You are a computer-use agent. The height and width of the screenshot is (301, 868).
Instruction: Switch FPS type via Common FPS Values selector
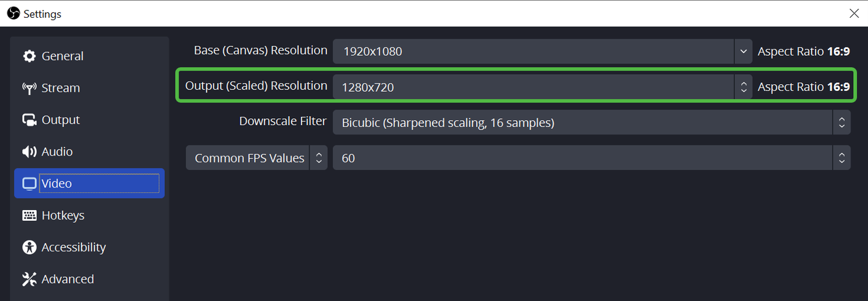256,158
